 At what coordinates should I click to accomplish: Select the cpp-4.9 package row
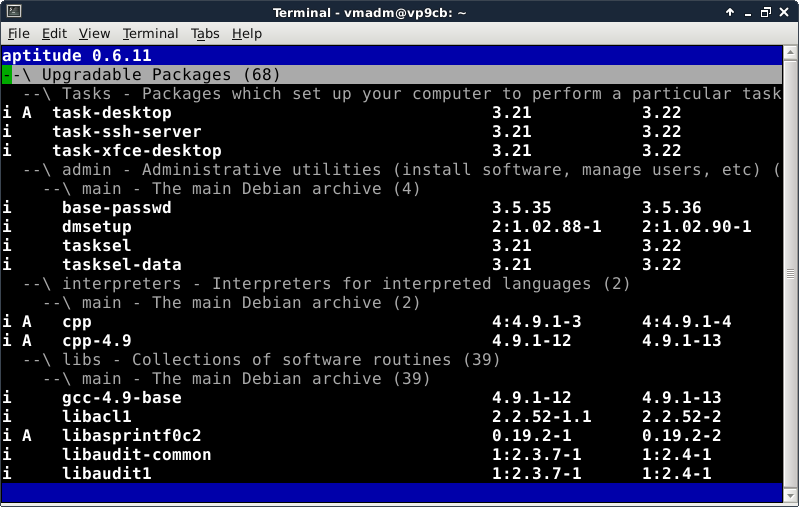click(x=96, y=341)
